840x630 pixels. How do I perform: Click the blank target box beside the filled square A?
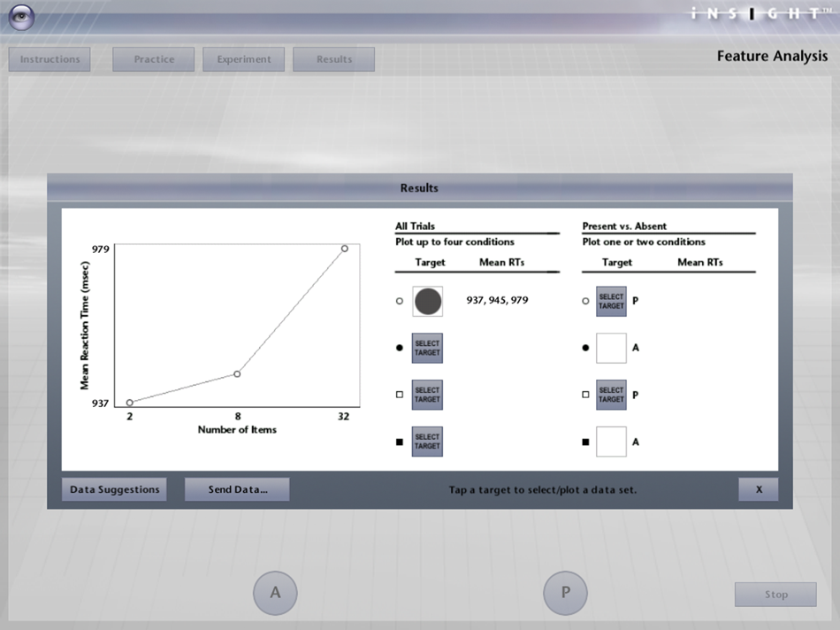click(x=611, y=442)
